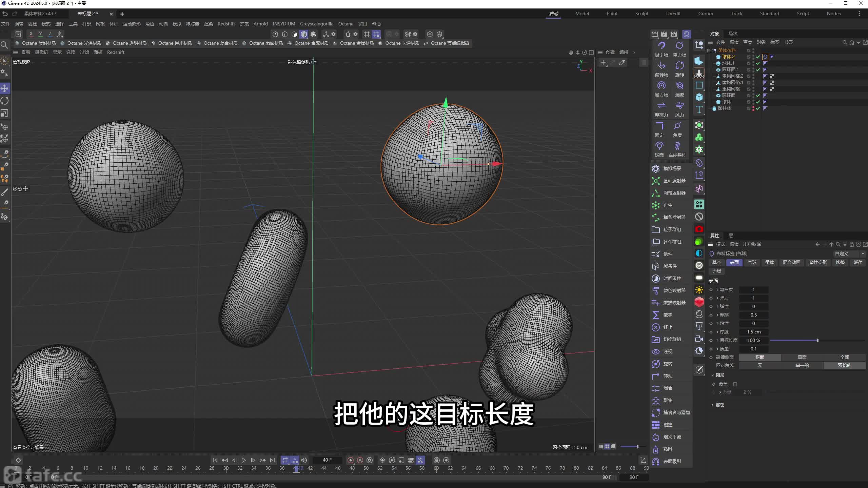The image size is (868, 488).
Task: Open Octane 节点编辑器
Action: point(447,43)
